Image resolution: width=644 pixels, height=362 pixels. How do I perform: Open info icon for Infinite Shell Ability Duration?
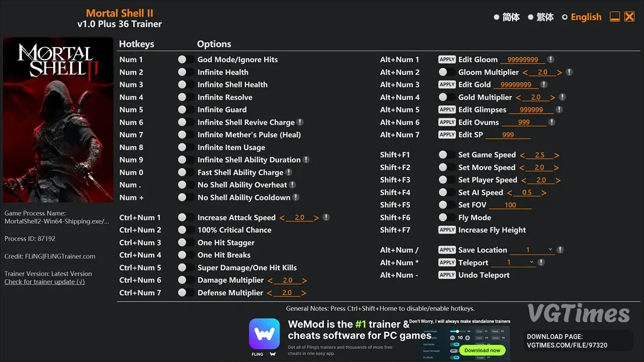306,160
